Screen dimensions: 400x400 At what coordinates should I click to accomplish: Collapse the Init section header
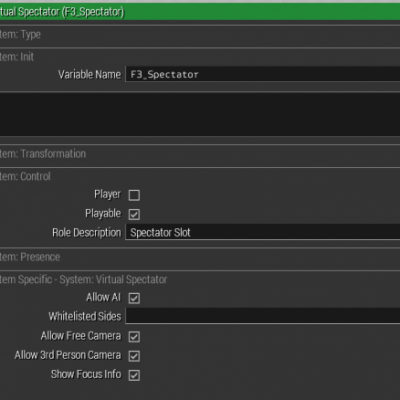click(200, 57)
